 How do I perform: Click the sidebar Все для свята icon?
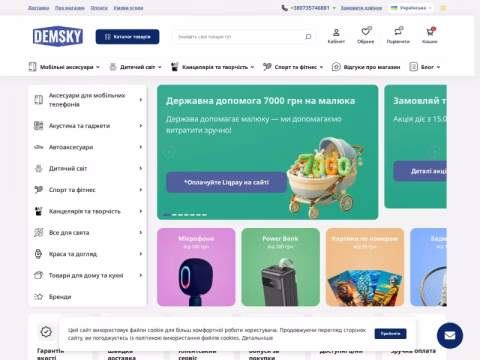click(39, 232)
